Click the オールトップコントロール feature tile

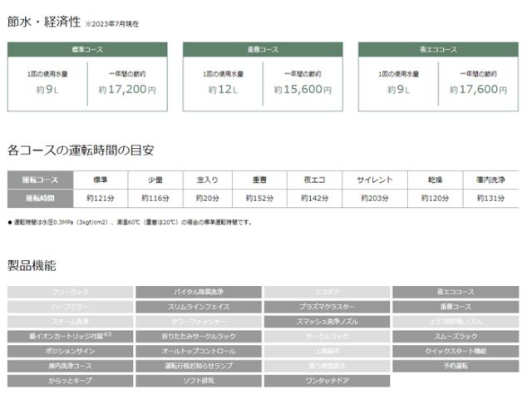pos(199,351)
